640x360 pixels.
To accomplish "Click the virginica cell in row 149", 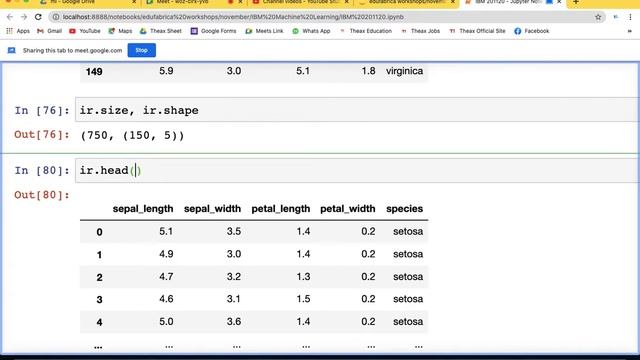I will coord(404,71).
